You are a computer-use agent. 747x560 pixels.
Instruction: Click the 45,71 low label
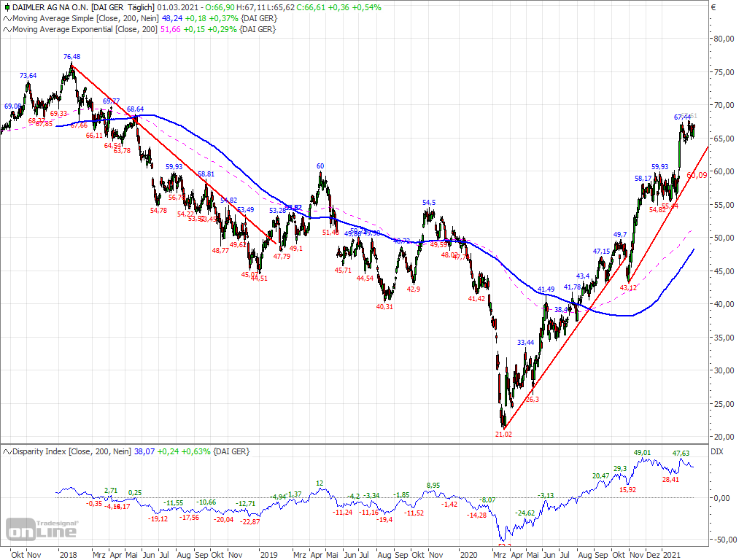point(343,271)
